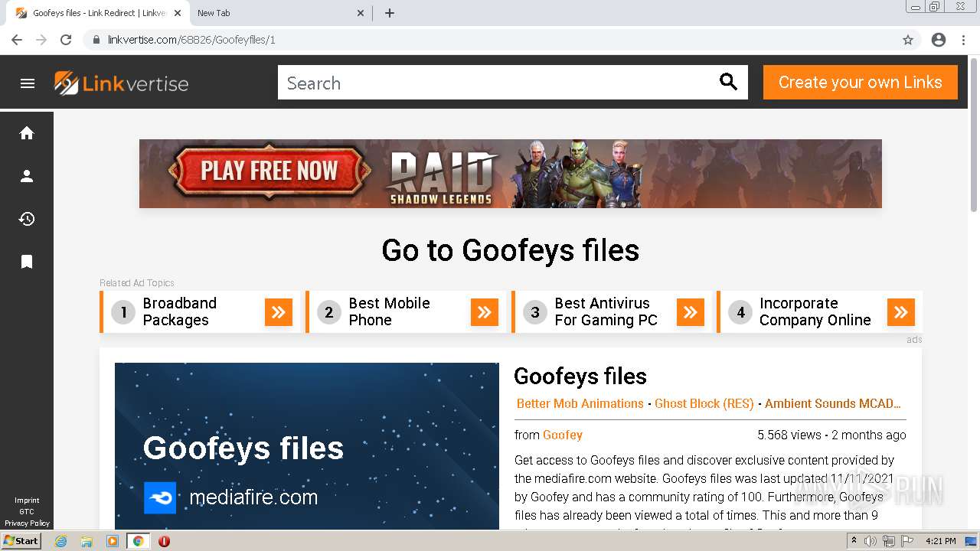Click arrow button for Best Mobile Phone

point(485,312)
